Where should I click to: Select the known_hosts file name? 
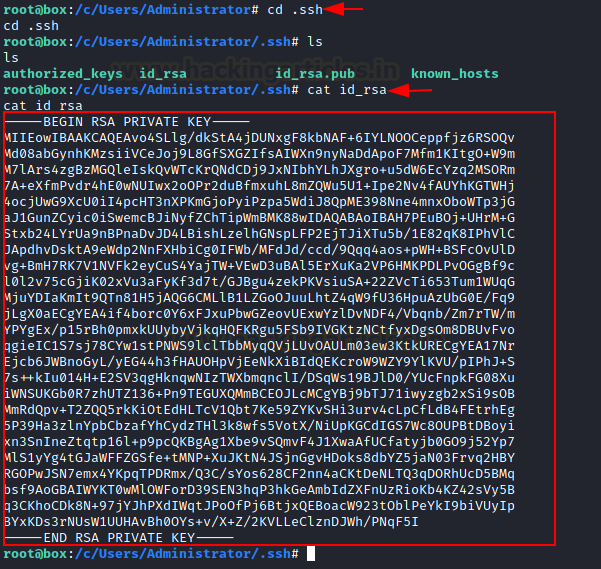click(x=455, y=74)
